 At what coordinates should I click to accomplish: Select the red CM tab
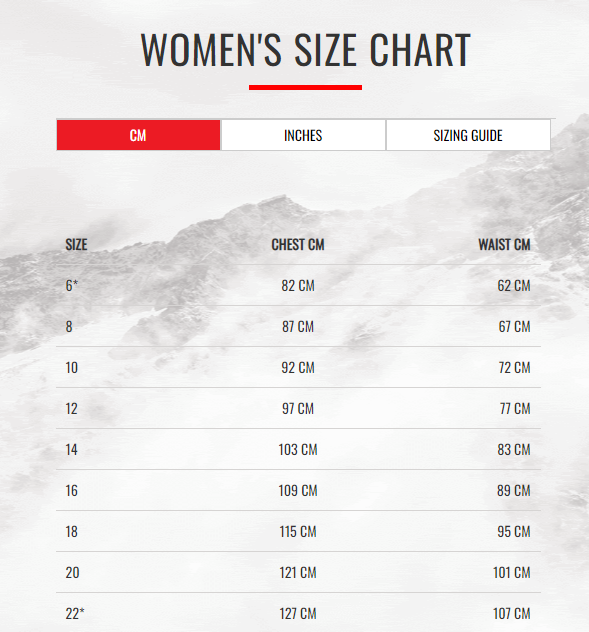pos(138,135)
